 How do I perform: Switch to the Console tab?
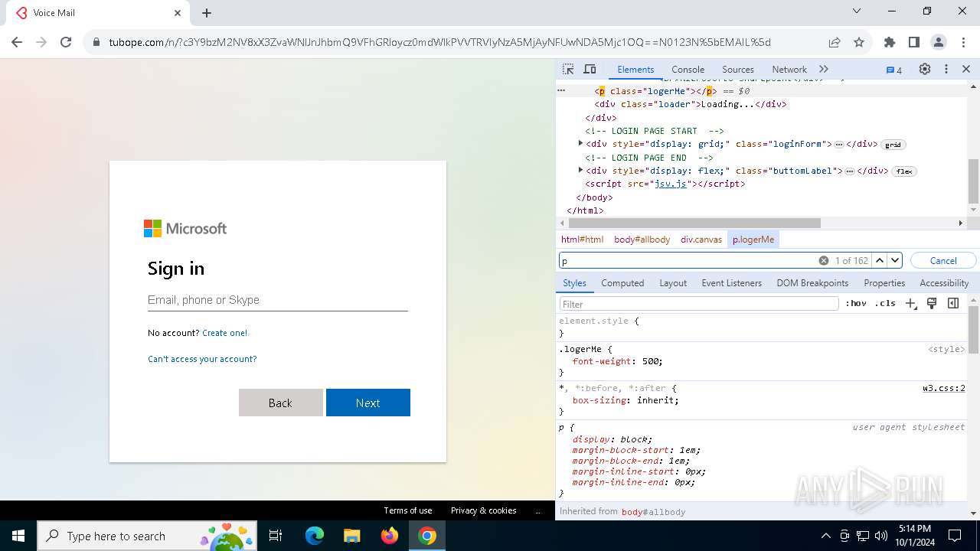click(688, 70)
